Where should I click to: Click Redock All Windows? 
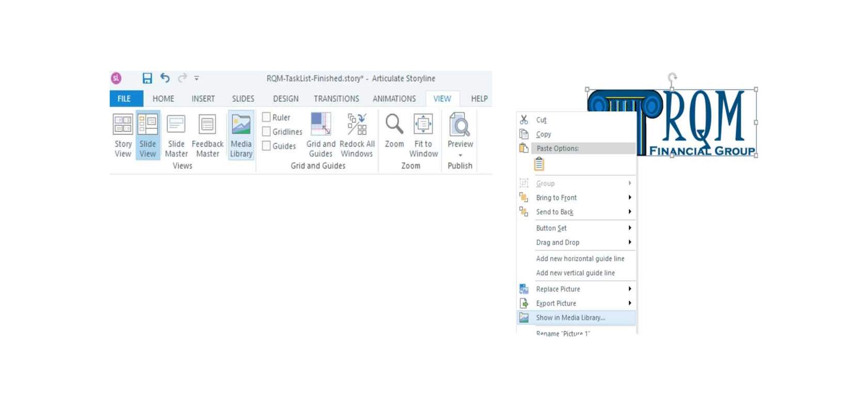point(357,135)
